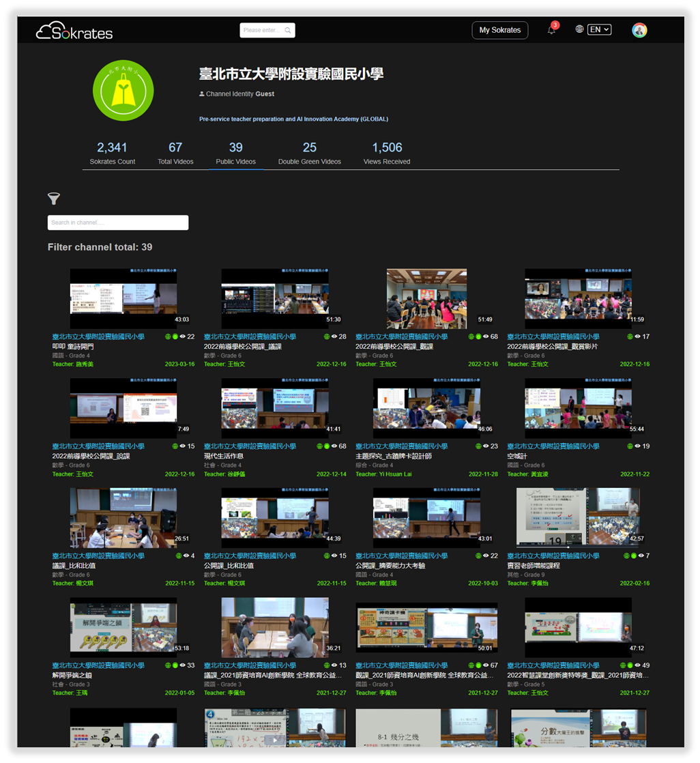Click the eye icon next to 33 views

point(182,665)
